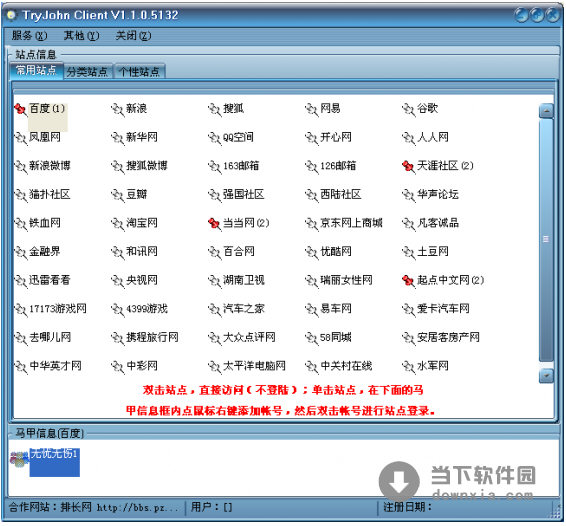The width and height of the screenshot is (566, 526).
Task: Click the red pin icon beside 当当网
Action: coord(214,224)
